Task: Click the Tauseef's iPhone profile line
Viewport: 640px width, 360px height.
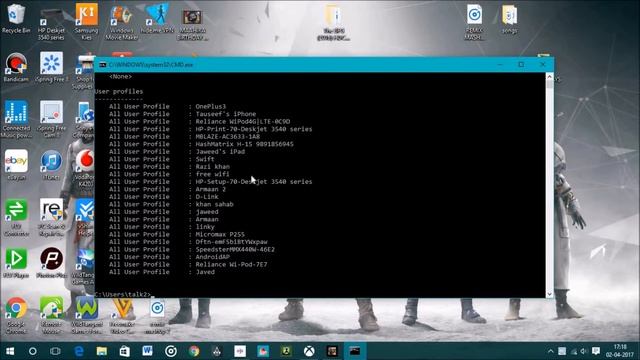Action: click(182, 114)
